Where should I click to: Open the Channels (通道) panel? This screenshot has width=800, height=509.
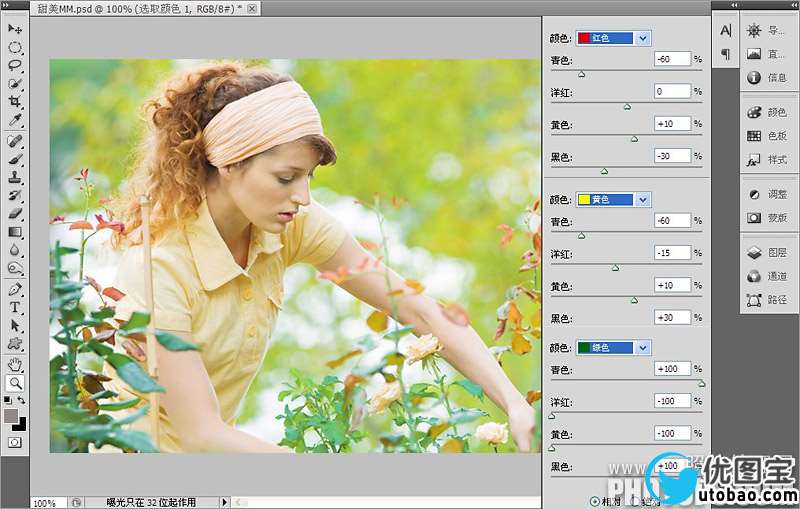click(766, 276)
